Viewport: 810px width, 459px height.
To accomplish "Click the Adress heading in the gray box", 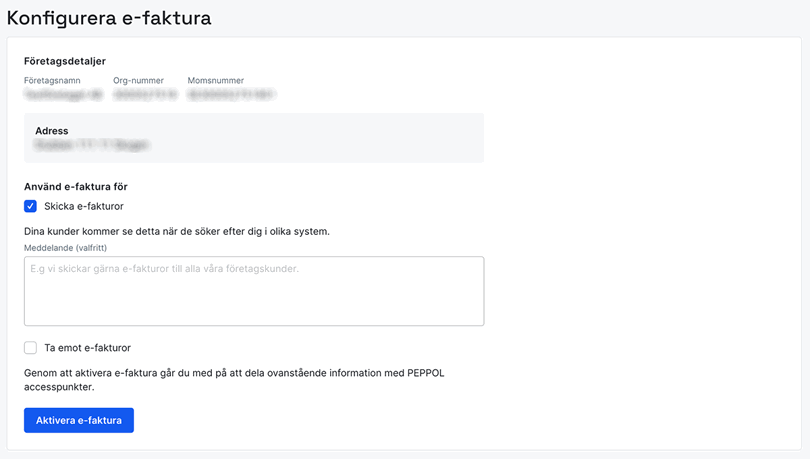I will [x=52, y=130].
